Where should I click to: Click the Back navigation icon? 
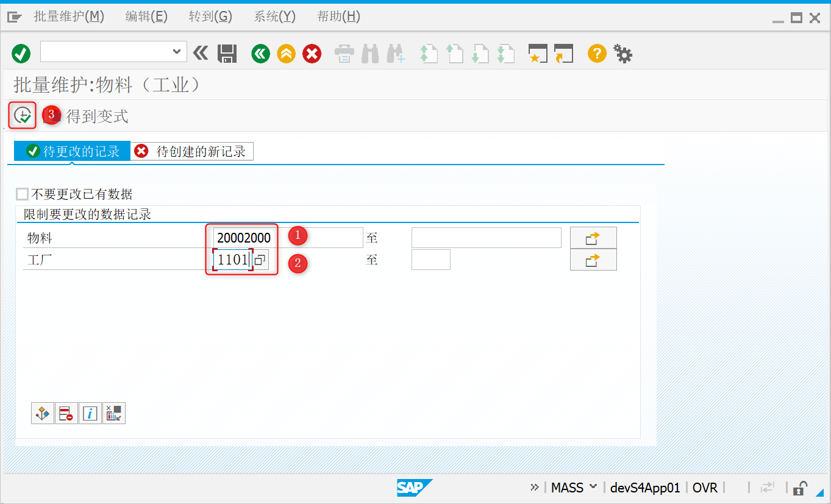click(x=260, y=53)
